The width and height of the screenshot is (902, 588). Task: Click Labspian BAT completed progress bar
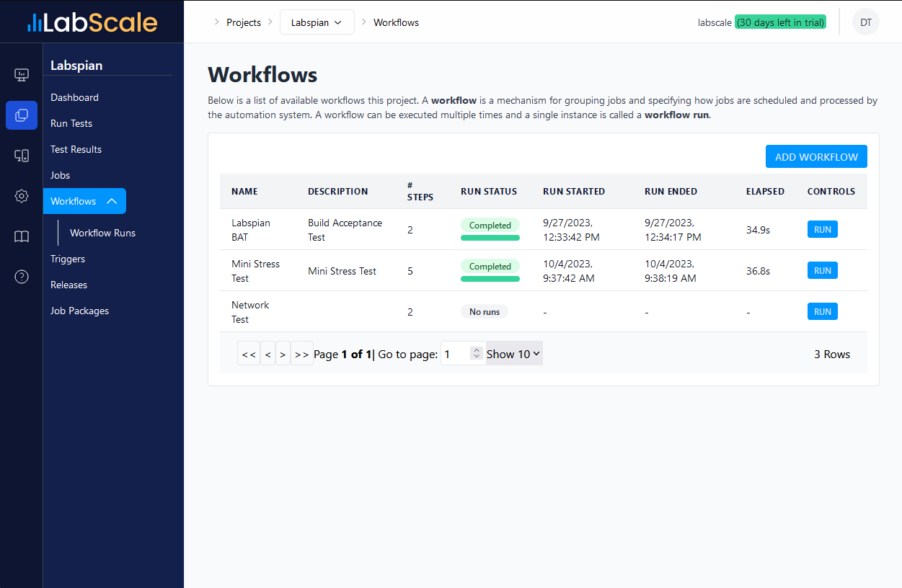[490, 237]
